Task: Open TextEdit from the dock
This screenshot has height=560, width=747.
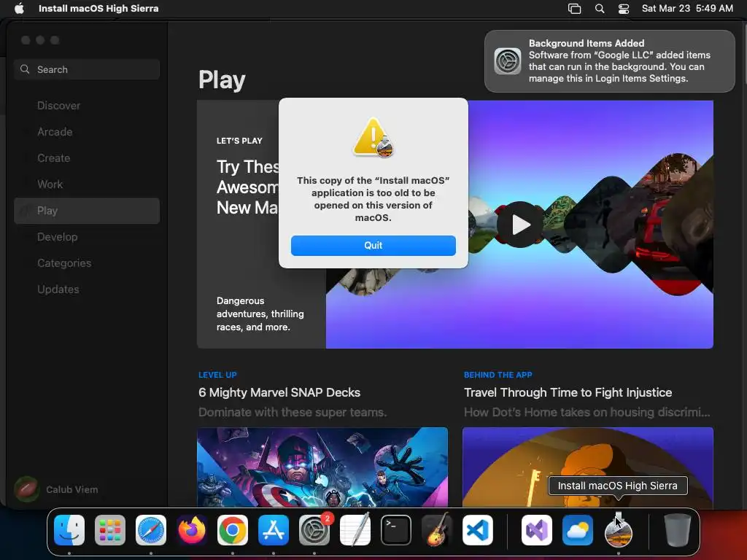Action: coord(355,530)
